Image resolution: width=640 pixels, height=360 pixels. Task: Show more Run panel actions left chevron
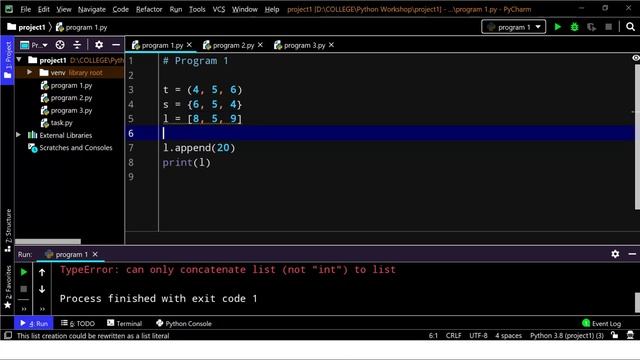click(x=24, y=309)
